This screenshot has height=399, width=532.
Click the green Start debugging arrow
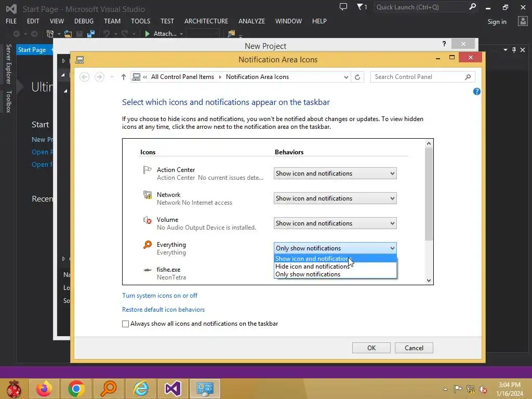tap(147, 34)
